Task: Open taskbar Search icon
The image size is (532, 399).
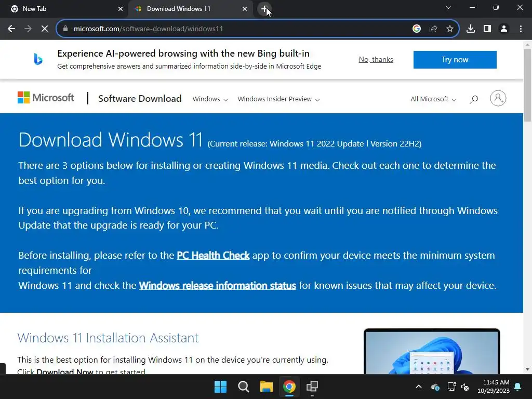Action: (244, 387)
